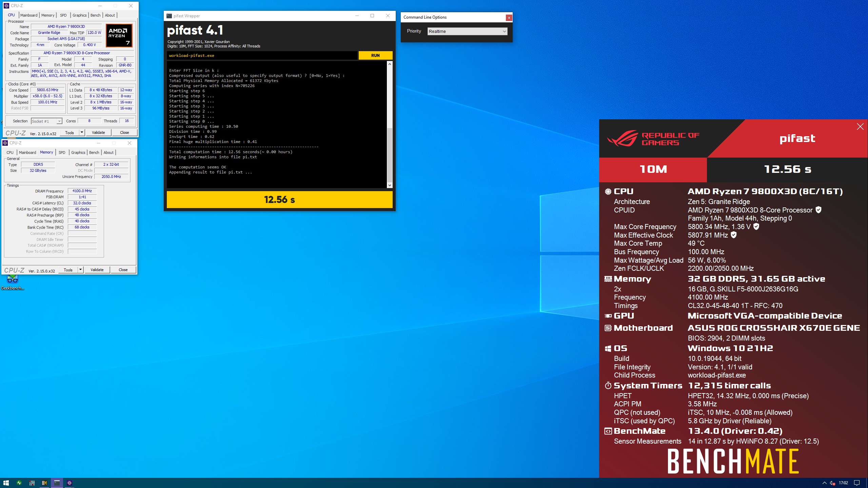Click the shield beside Max Core Frequency

click(x=756, y=226)
